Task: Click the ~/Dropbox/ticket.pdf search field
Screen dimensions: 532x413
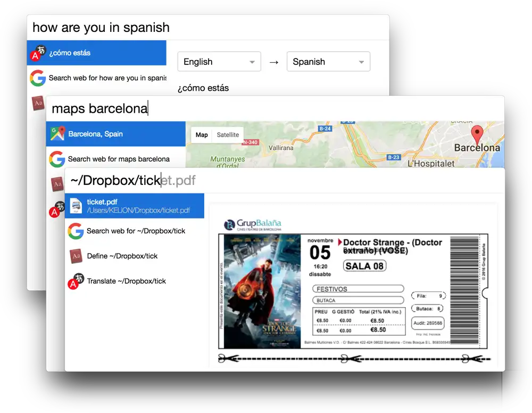Action: point(285,180)
